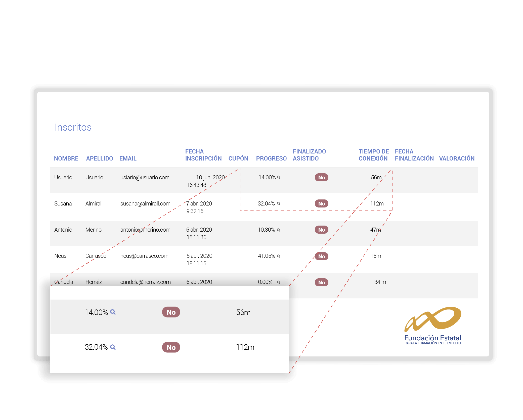Viewport: 523px width, 420px height.
Task: Sort by PROGRESO column header
Action: (271, 159)
